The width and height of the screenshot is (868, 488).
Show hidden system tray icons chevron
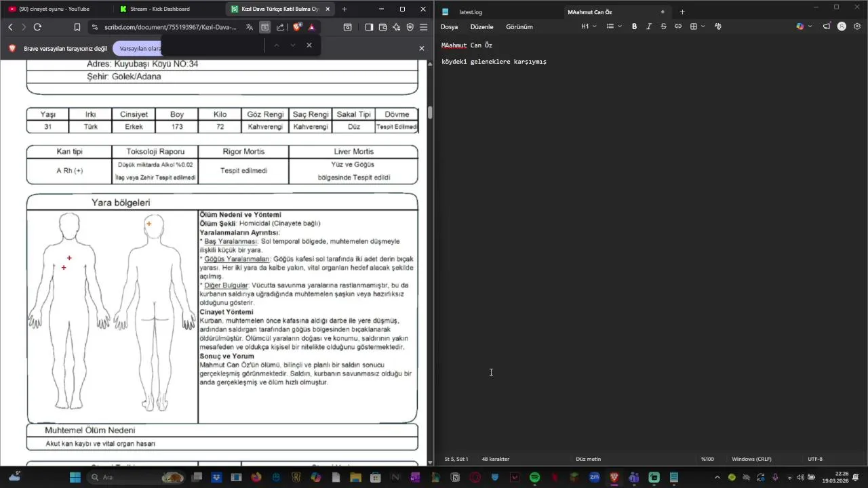(x=717, y=477)
